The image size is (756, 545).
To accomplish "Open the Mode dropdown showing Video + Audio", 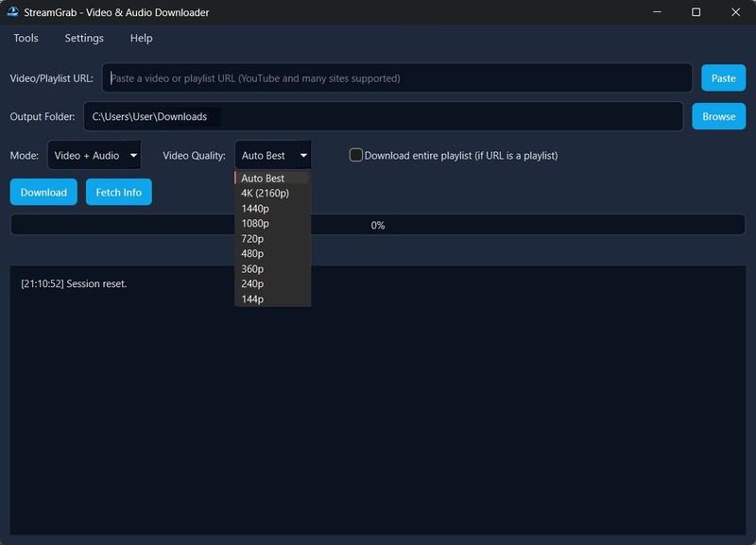I will pyautogui.click(x=94, y=155).
